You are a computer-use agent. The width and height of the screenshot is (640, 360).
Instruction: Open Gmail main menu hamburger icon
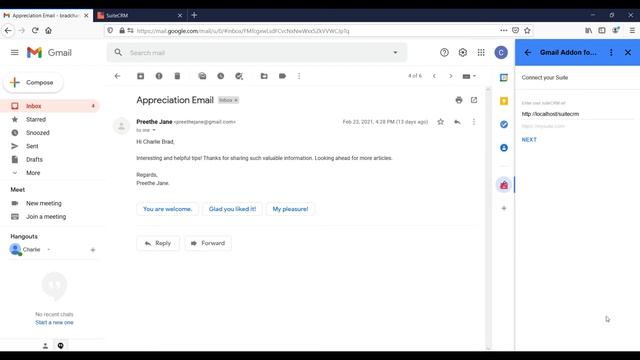[15, 52]
